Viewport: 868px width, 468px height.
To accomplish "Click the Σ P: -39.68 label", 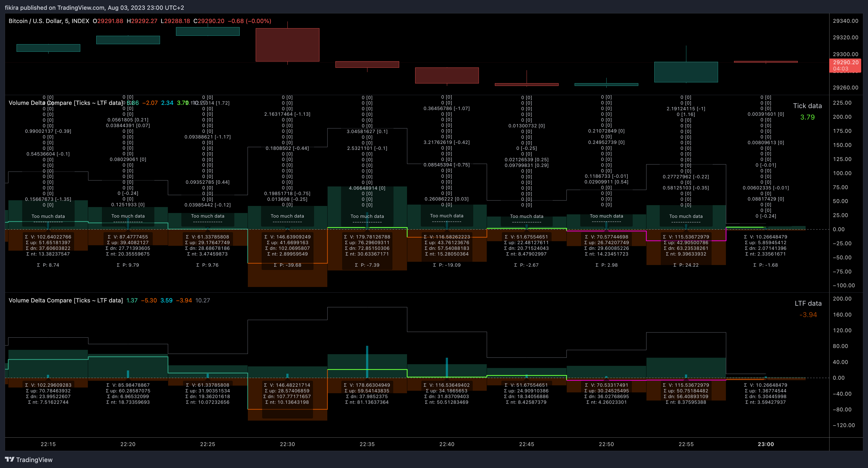I will 287,265.
